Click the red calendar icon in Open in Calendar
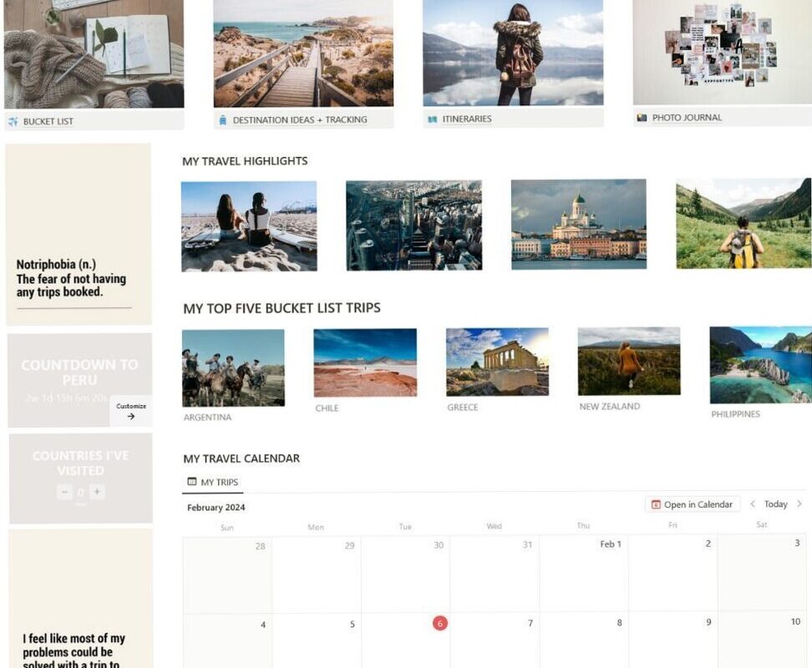Screen dimensions: 812x668 pyautogui.click(x=657, y=504)
